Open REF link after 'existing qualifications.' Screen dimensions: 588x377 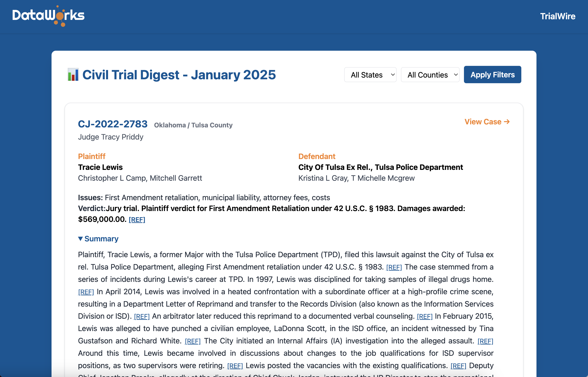pos(458,366)
